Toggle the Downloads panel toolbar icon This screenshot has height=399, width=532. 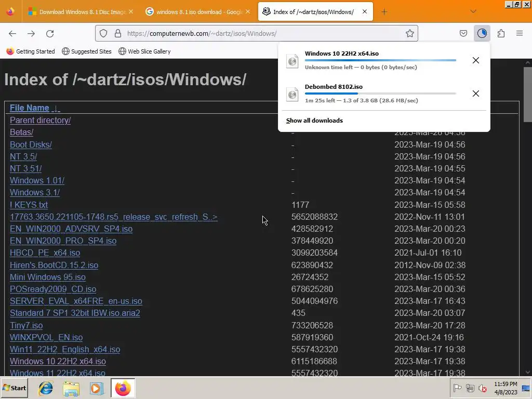[x=482, y=33]
